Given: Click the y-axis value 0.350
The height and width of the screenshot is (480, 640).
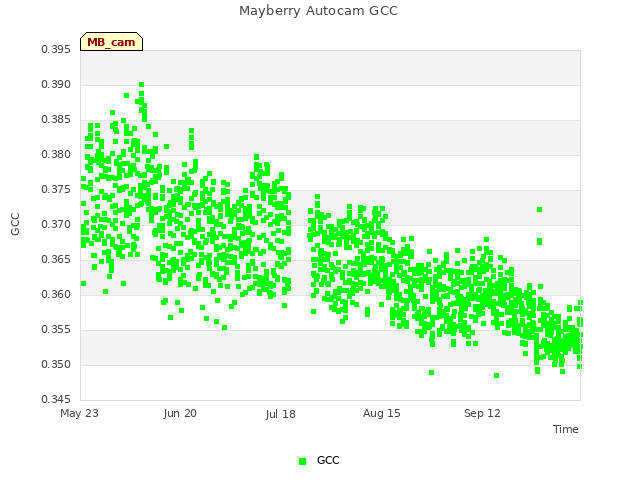Looking at the screenshot, I should (56, 364).
